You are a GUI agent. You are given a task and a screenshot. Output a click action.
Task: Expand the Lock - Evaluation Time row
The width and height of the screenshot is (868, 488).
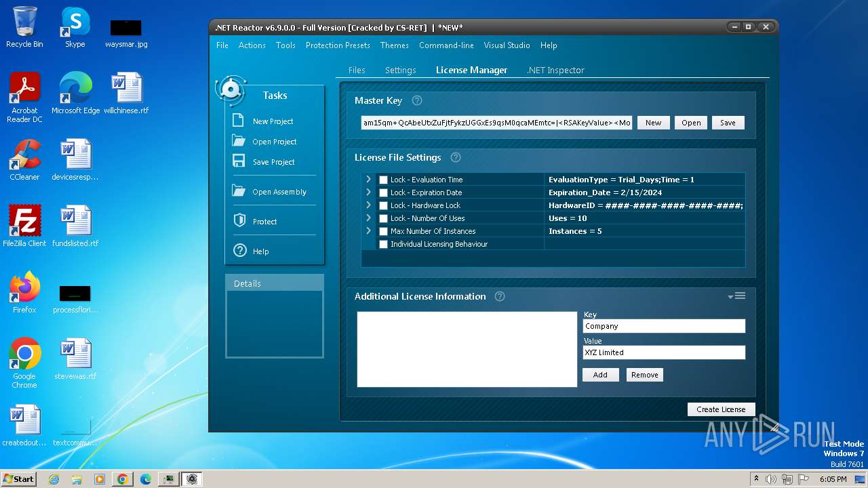tap(368, 179)
